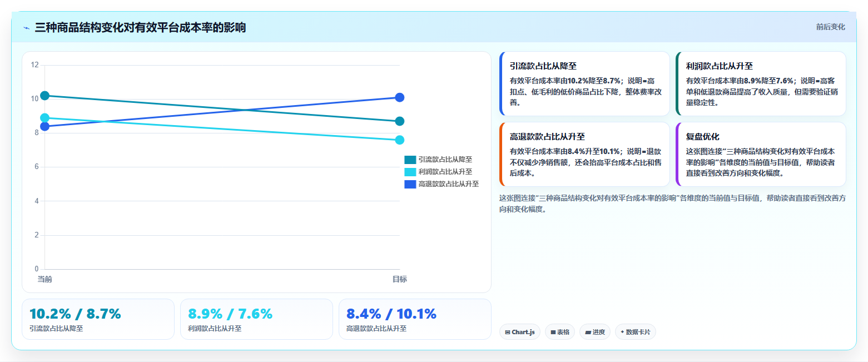Click the 进度 tag
This screenshot has width=868, height=362.
(595, 332)
